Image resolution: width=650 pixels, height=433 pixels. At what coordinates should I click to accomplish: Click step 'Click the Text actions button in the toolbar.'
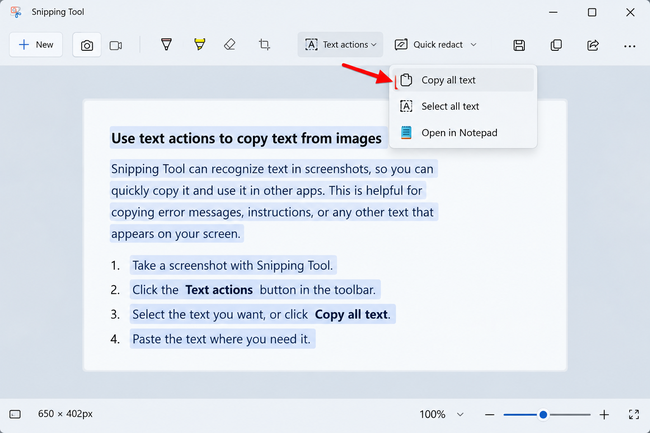tap(255, 290)
